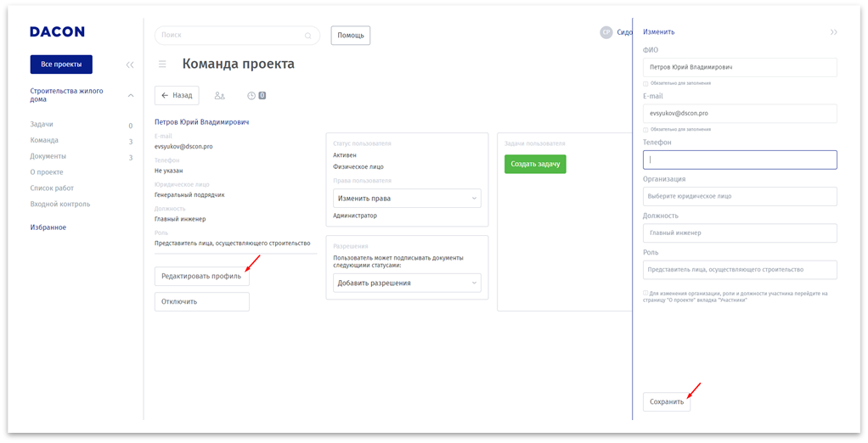Click the team members icon next to Назад
868x443 pixels.
220,96
